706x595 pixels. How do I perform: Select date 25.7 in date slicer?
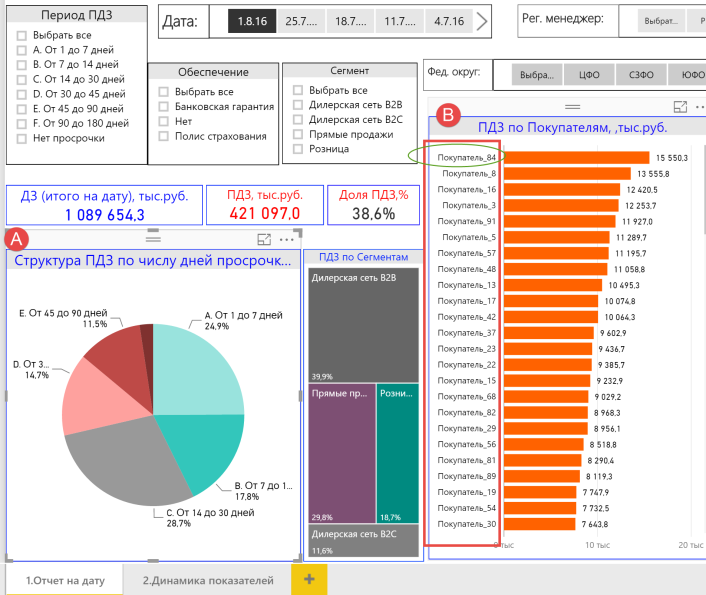pos(301,21)
